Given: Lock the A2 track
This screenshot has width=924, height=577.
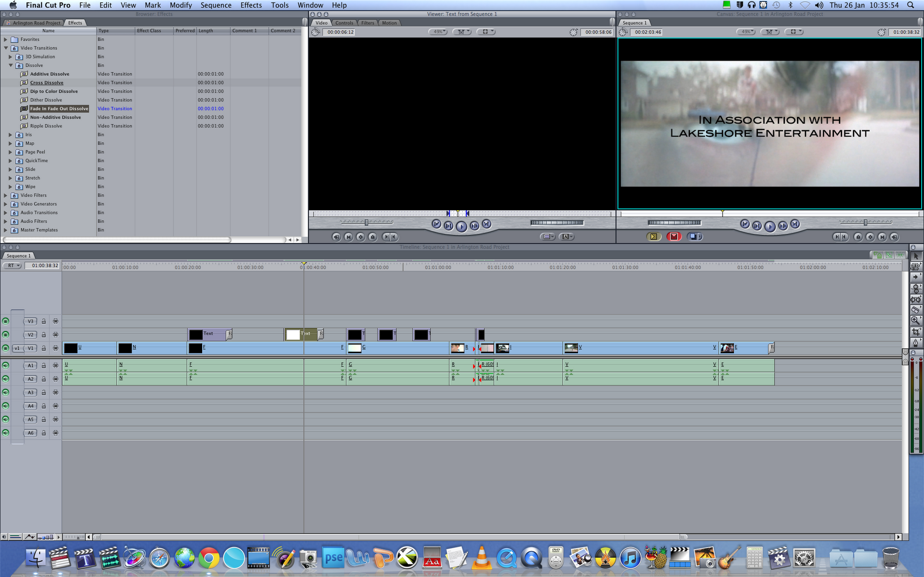Looking at the screenshot, I should (43, 379).
